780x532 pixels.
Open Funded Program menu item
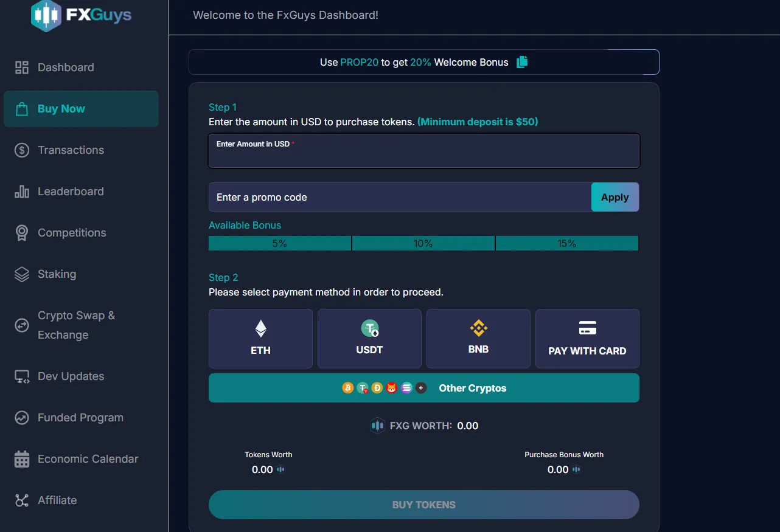coord(80,418)
